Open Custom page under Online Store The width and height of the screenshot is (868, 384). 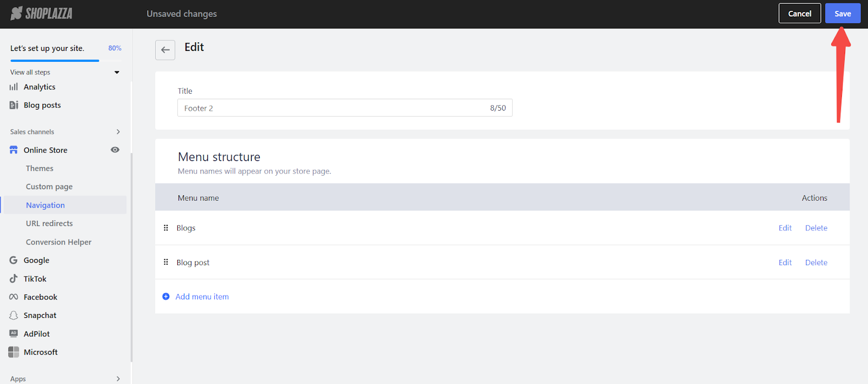point(49,187)
